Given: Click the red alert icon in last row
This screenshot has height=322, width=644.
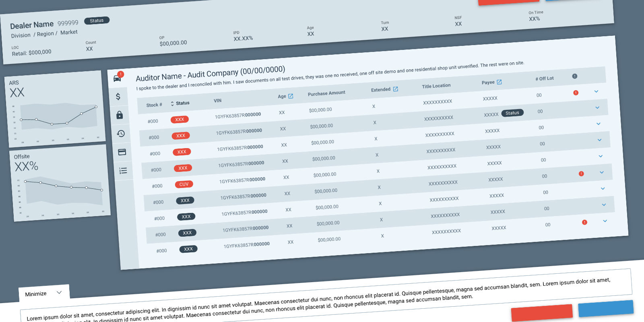Looking at the screenshot, I should 584,222.
